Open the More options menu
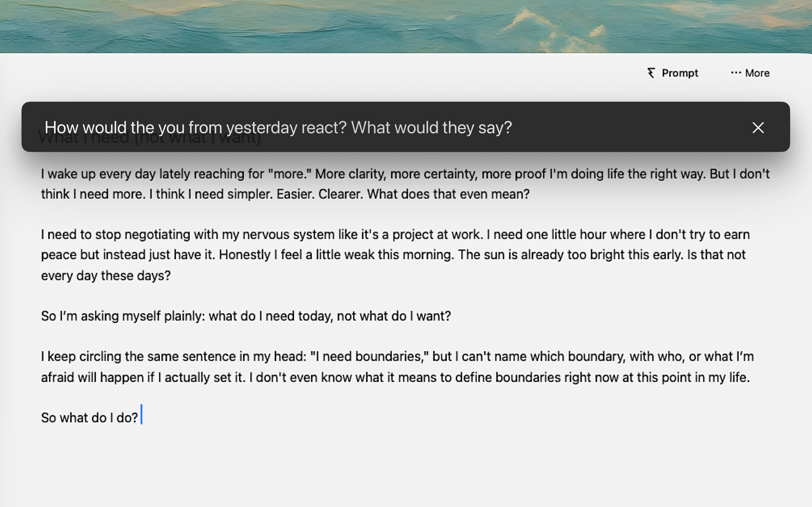 (750, 73)
